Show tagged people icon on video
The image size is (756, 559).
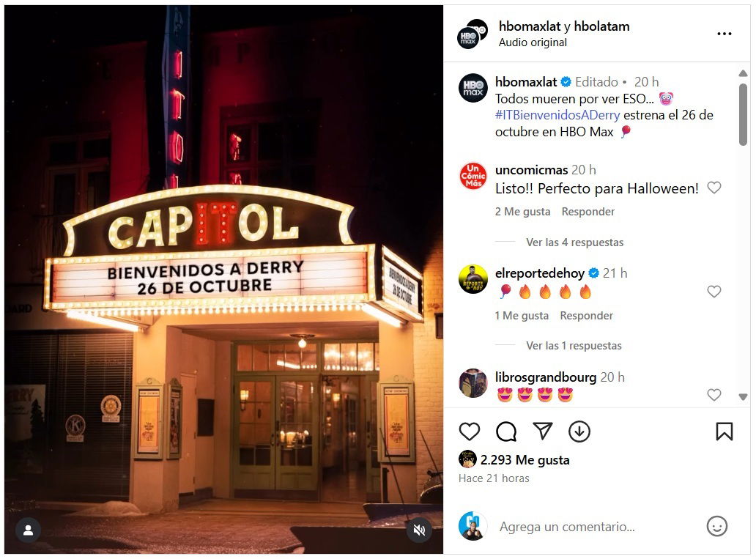pyautogui.click(x=28, y=530)
